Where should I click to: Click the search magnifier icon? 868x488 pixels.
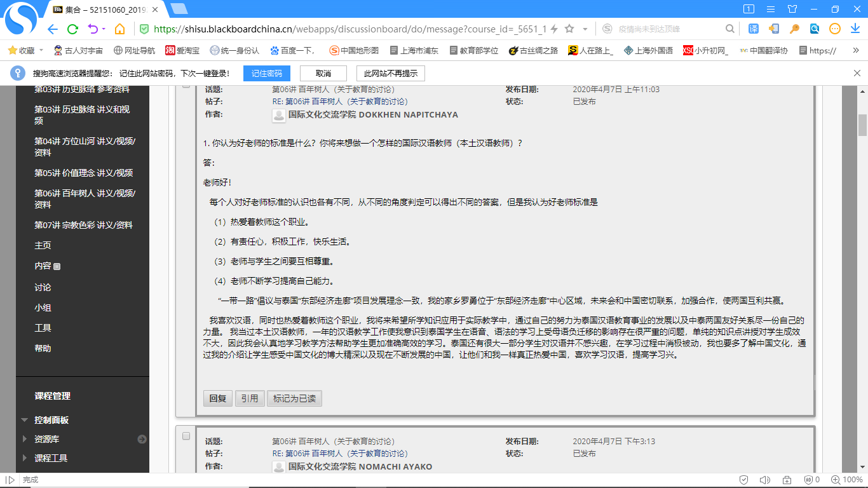point(730,29)
